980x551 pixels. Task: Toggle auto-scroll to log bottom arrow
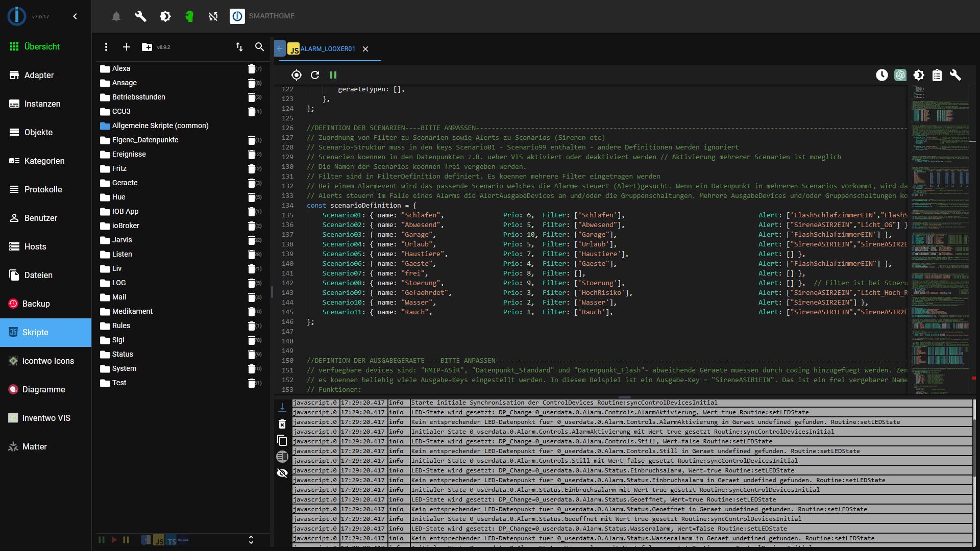click(282, 407)
